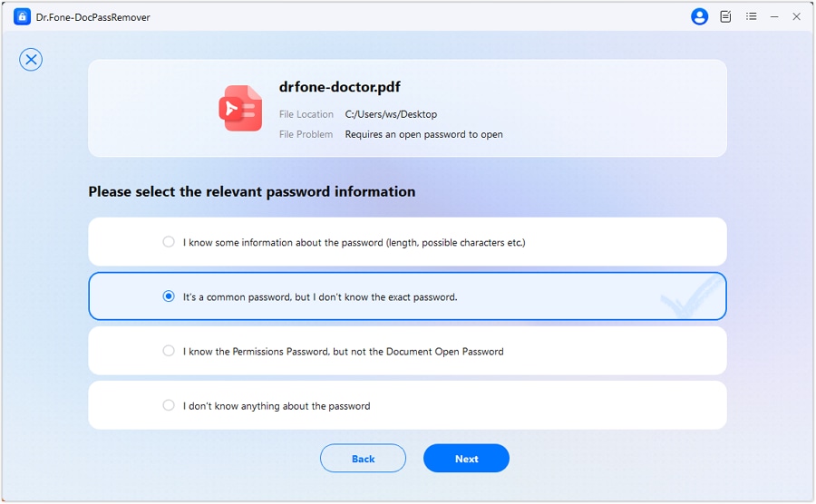Choose "I know the Permissions Password" option

169,351
